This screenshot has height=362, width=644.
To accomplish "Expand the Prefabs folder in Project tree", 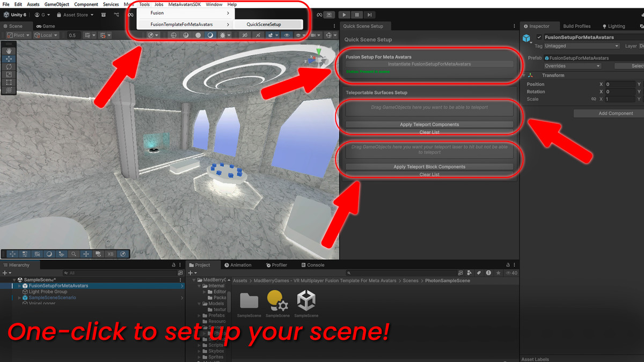I will 200,315.
